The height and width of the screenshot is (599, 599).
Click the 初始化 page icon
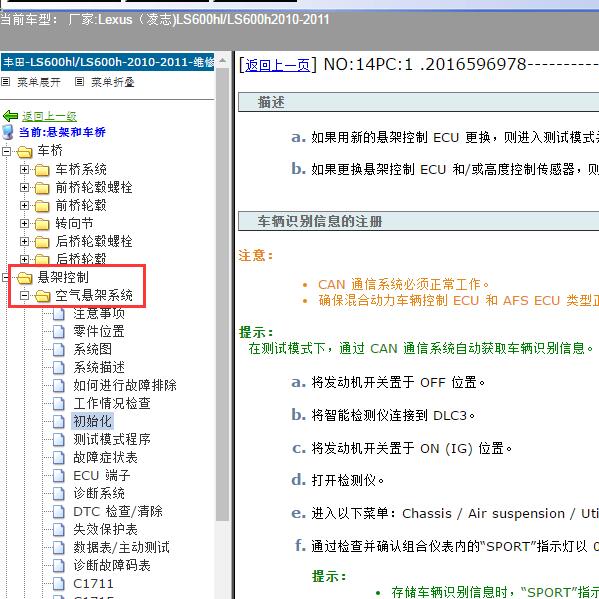[58, 421]
